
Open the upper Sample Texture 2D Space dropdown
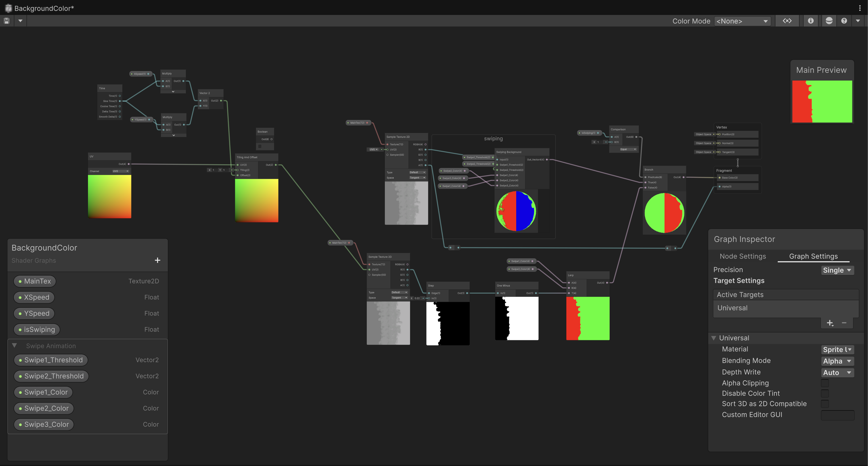pos(418,178)
